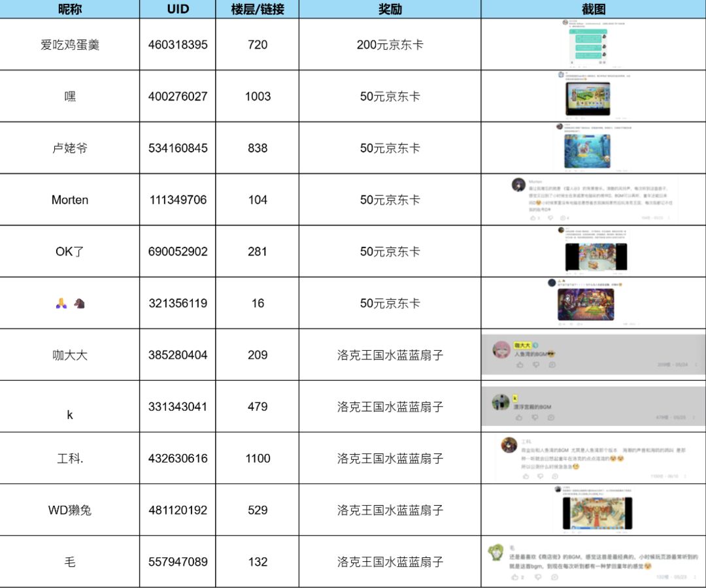The image size is (706, 588).
Task: Select the 奖励 column header
Action: [390, 9]
